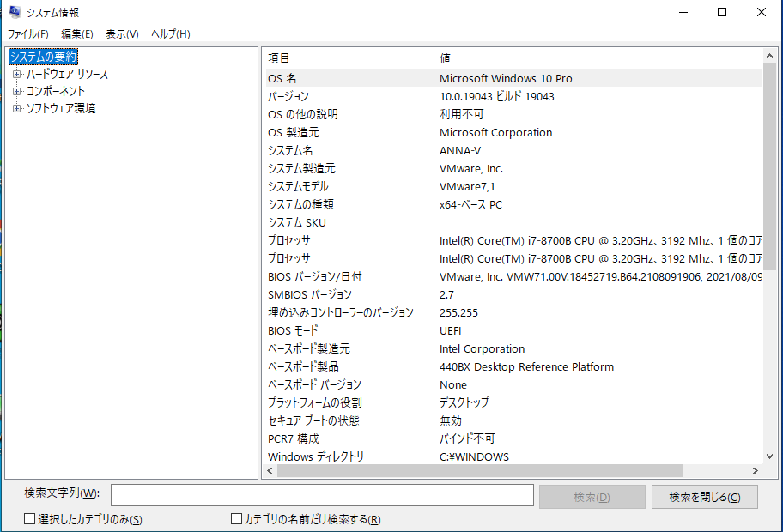
Task: Select the OS 製造元 row
Action: [513, 132]
